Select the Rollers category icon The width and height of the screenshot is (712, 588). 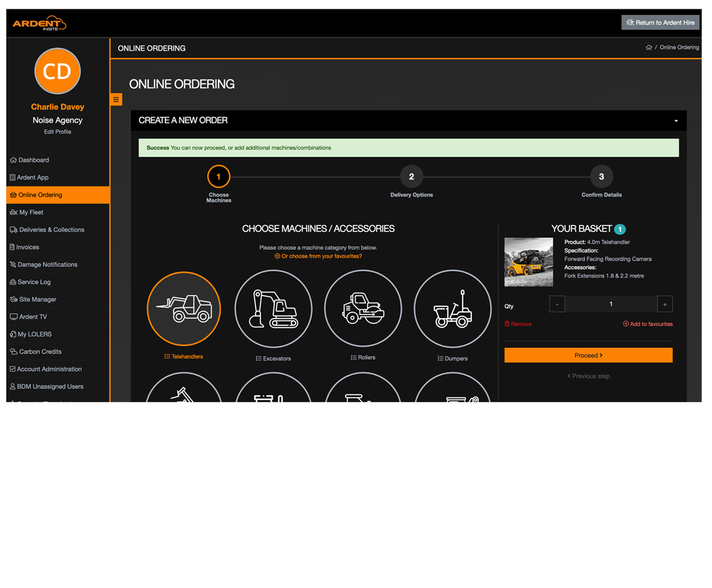[x=363, y=309]
